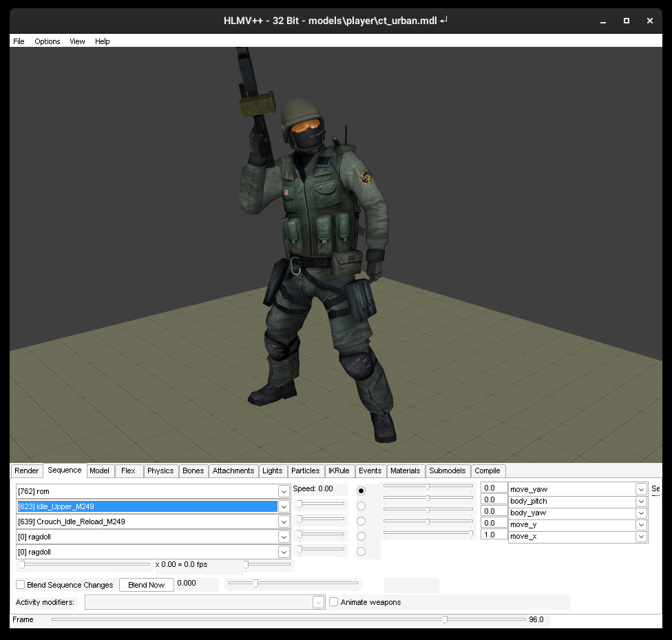672x640 pixels.
Task: Expand the Crouch_Idle_Reload_M249 sequence dropdown
Action: 284,521
